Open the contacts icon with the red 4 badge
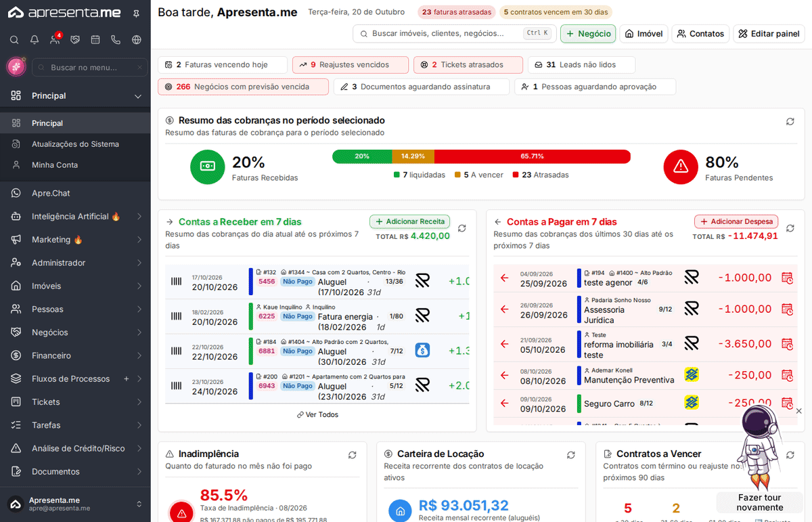The image size is (812, 522). point(55,40)
